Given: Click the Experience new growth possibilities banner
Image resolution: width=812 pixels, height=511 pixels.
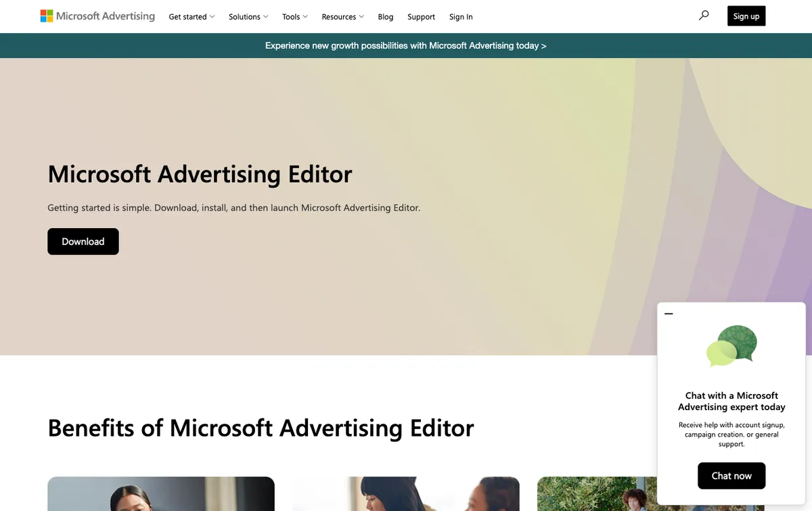Looking at the screenshot, I should click(x=406, y=45).
